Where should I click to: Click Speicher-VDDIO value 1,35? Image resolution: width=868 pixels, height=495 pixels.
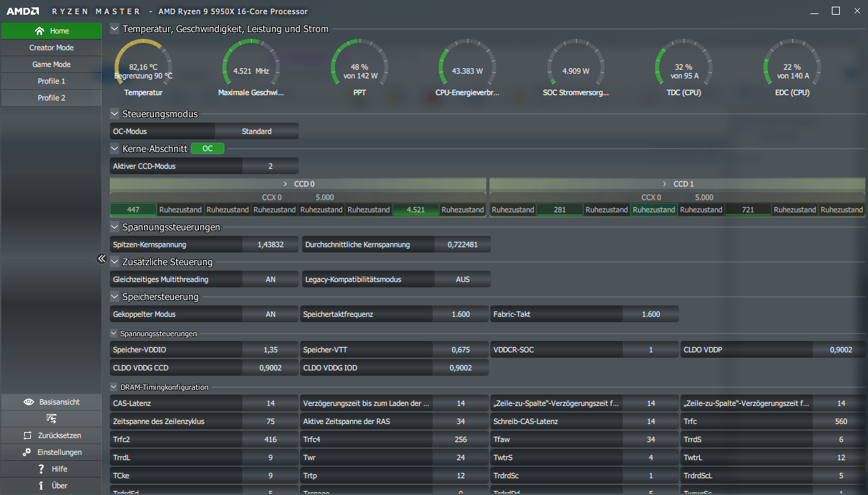coord(271,350)
